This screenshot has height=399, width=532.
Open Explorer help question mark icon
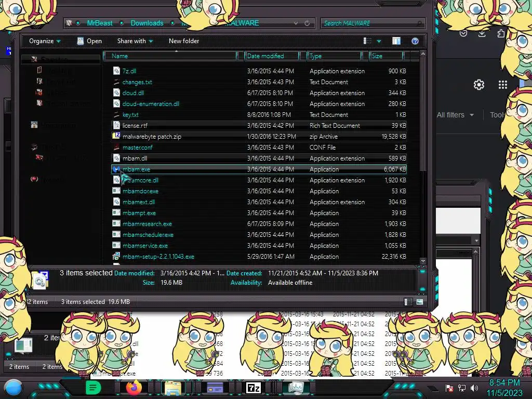[415, 41]
